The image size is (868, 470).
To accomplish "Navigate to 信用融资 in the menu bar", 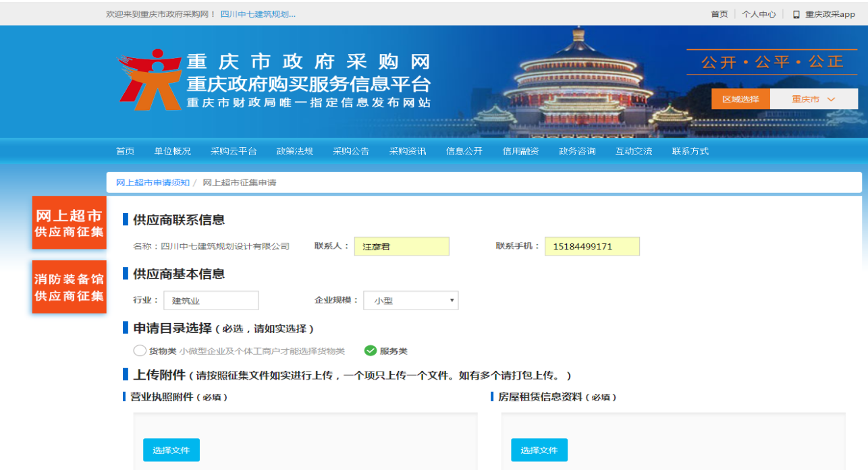I will pyautogui.click(x=520, y=151).
